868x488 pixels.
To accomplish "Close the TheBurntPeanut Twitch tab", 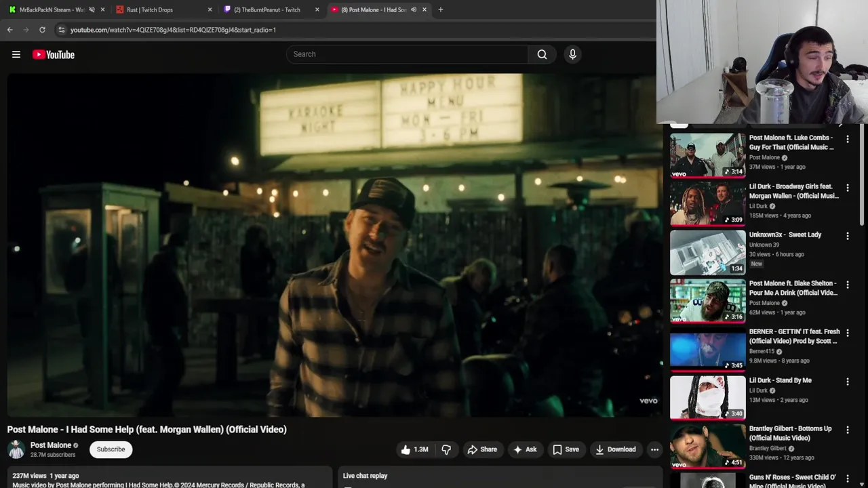I will coord(317,9).
